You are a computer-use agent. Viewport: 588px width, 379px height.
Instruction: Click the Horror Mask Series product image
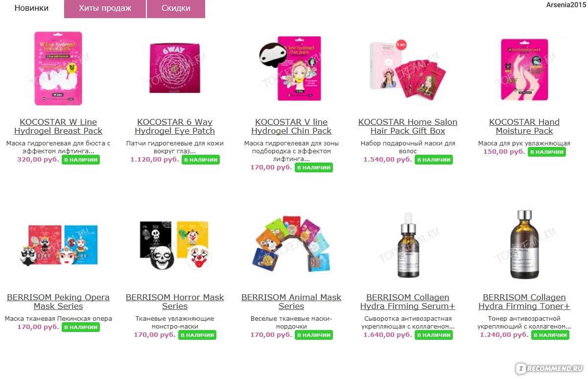point(175,244)
